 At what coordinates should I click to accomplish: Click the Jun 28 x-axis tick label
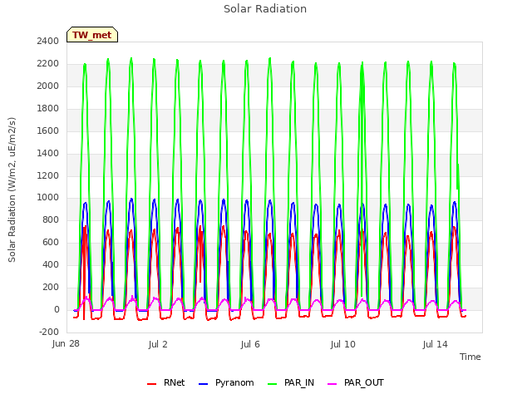pyautogui.click(x=66, y=344)
